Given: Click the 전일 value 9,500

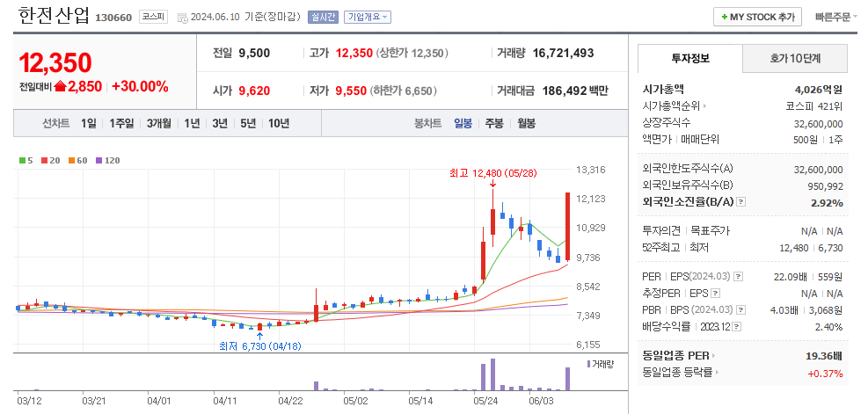Looking at the screenshot, I should [x=255, y=53].
